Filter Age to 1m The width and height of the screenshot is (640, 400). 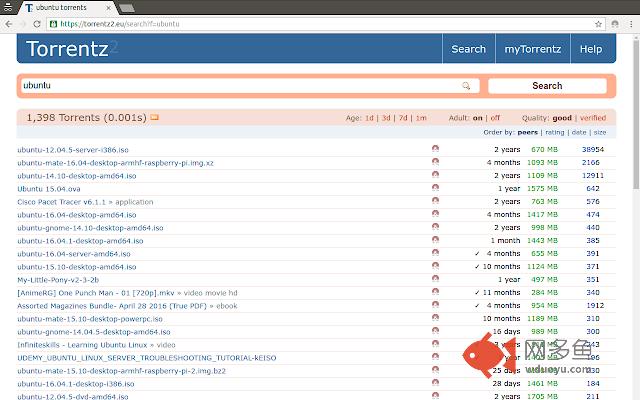pos(421,118)
